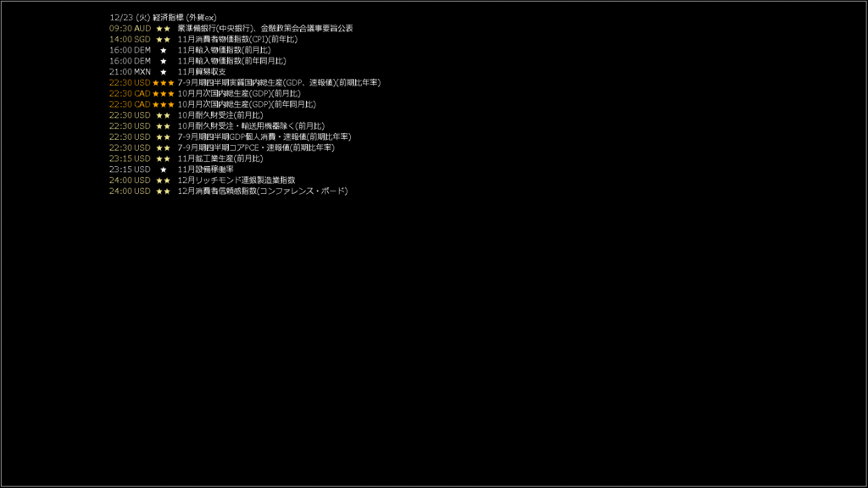Screen dimensions: 868x488
Task: Click two stars beside コアPCE・速報値
Action: coord(164,147)
